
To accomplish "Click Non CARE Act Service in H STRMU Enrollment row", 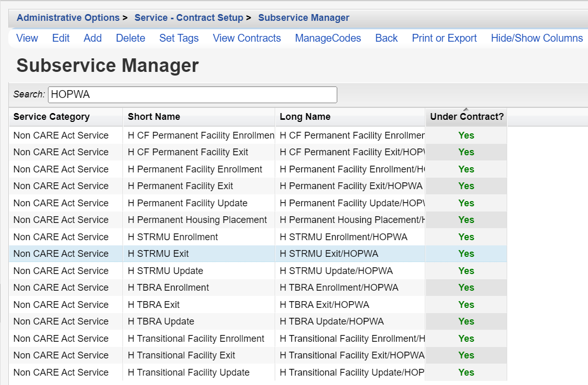I will pos(61,237).
